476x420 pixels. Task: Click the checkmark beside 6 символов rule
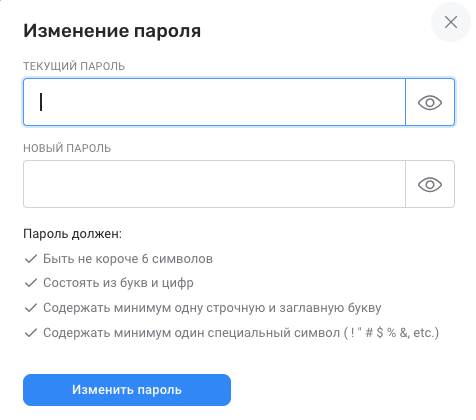click(31, 259)
